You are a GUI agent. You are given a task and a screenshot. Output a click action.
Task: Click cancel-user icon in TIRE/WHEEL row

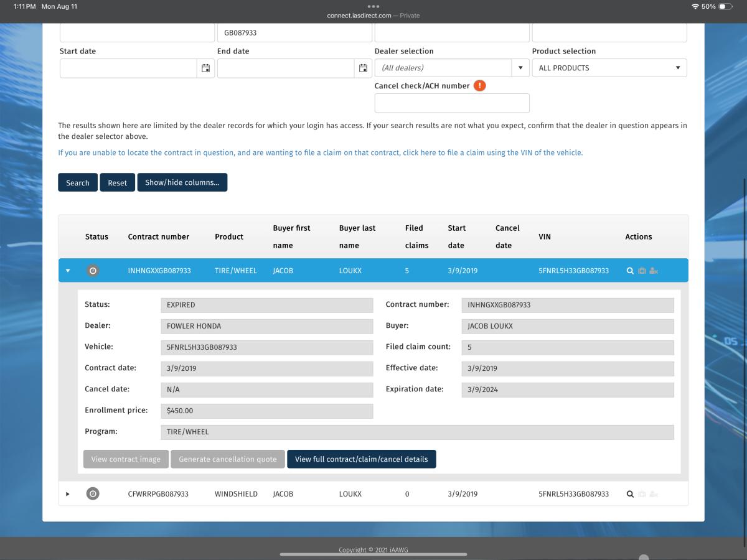click(x=654, y=271)
